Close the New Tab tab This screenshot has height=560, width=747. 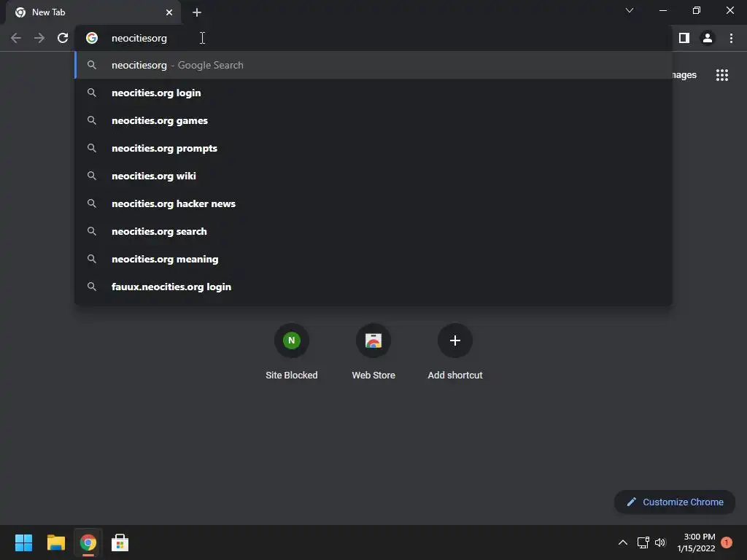[x=169, y=12]
